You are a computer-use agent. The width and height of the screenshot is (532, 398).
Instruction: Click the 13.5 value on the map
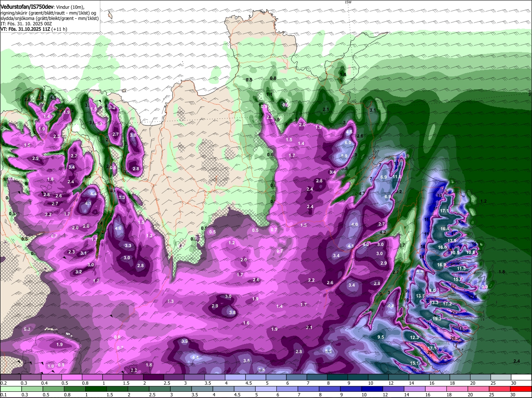coord(421,296)
